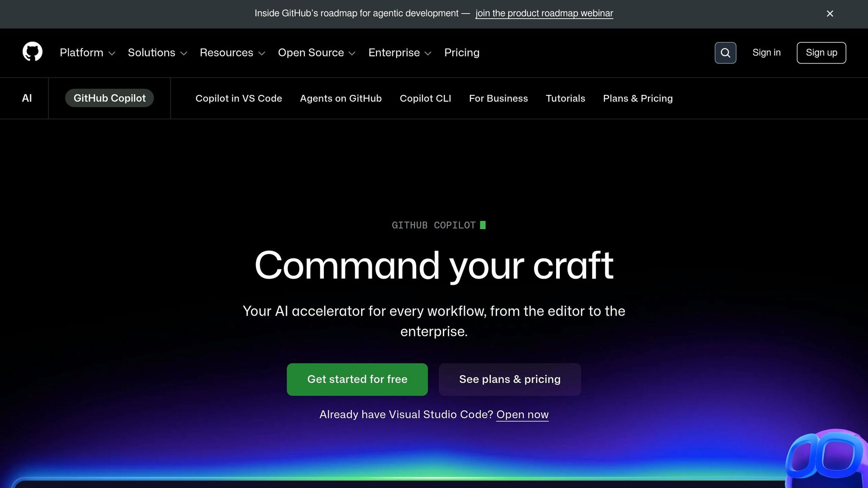Click the Command your craft heading
Viewport: 868px width, 488px height.
coord(434,266)
